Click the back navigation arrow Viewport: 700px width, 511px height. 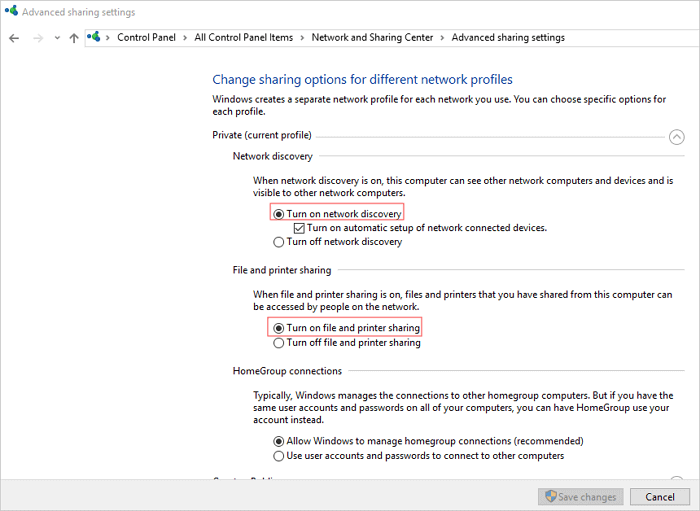click(13, 38)
